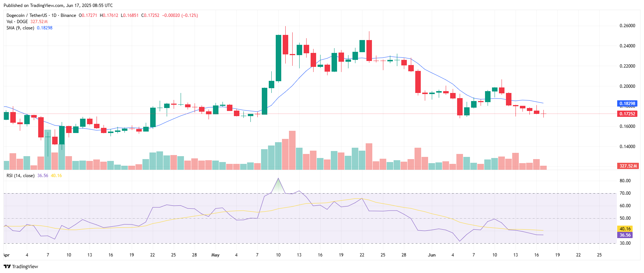Click the green RSI peak above 80
The width and height of the screenshot is (644, 273).
pyautogui.click(x=278, y=184)
